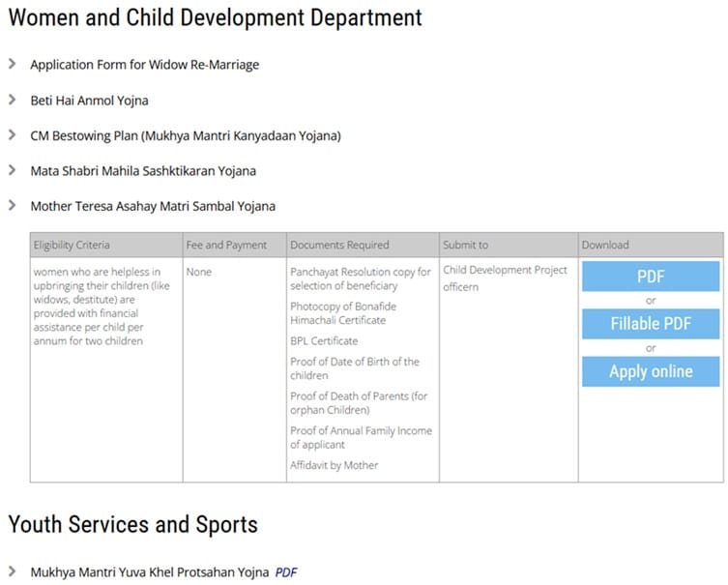Select the Submit to column header
Viewport: 728px width, 585px height.
465,245
